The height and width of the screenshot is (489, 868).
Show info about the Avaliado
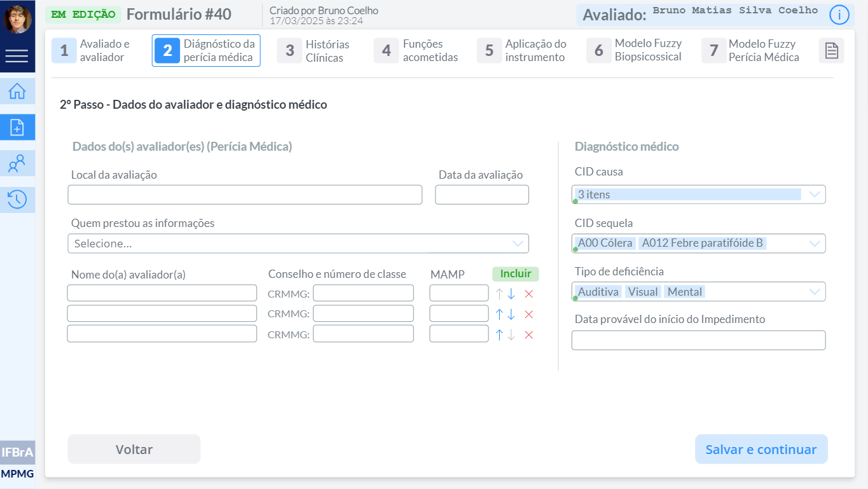[839, 15]
